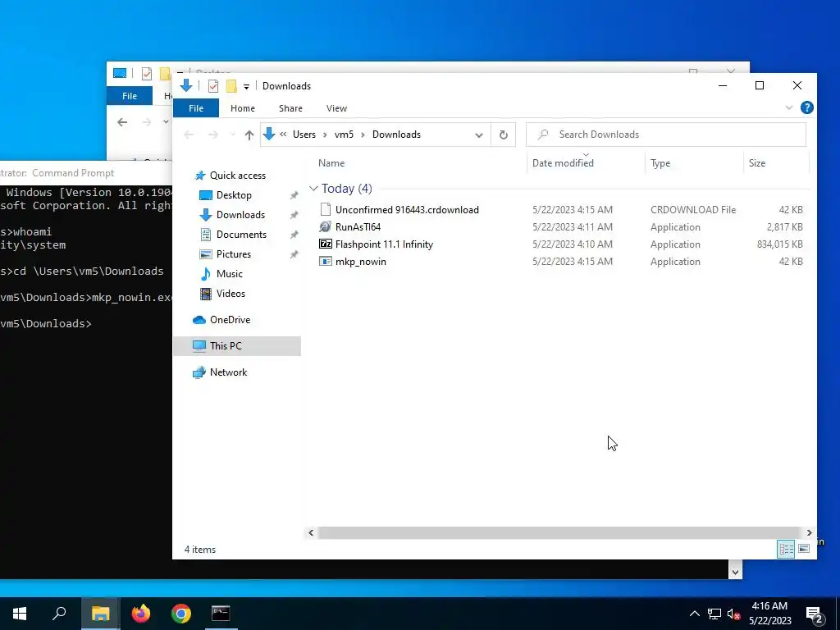Switch to the Home ribbon tab
Image resolution: width=840 pixels, height=630 pixels.
[x=243, y=108]
